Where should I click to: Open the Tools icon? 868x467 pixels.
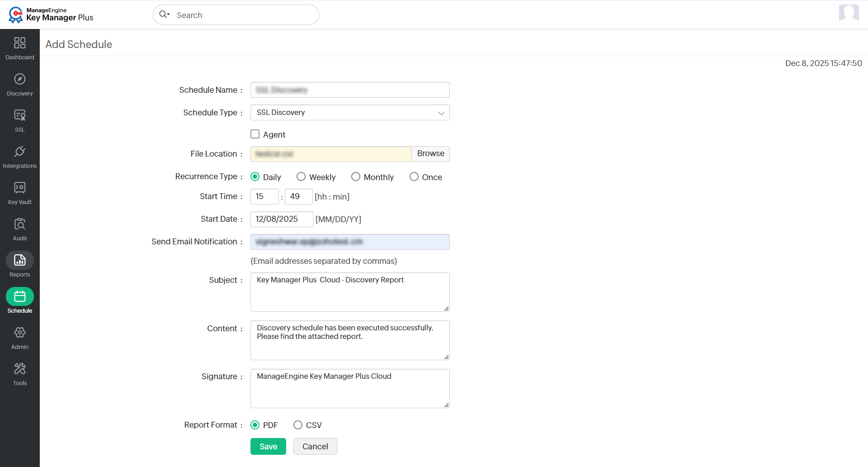click(20, 369)
